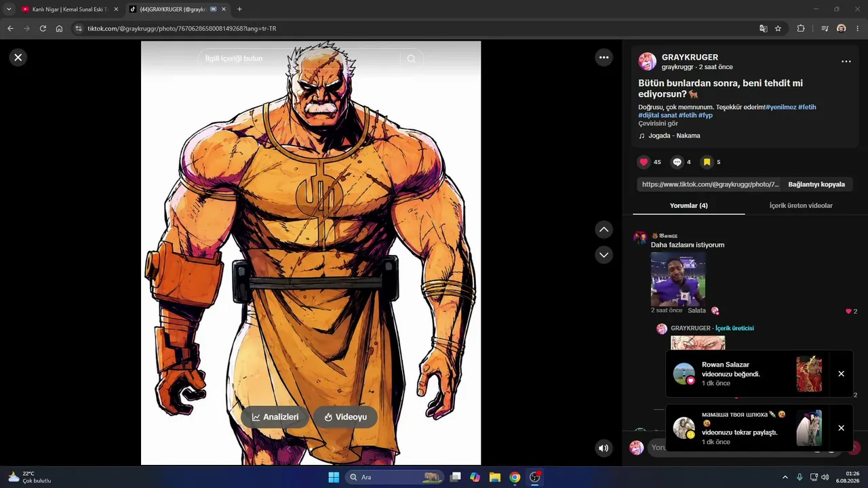Click the microphone icon in system tray
This screenshot has height=488, width=868.
point(800,477)
